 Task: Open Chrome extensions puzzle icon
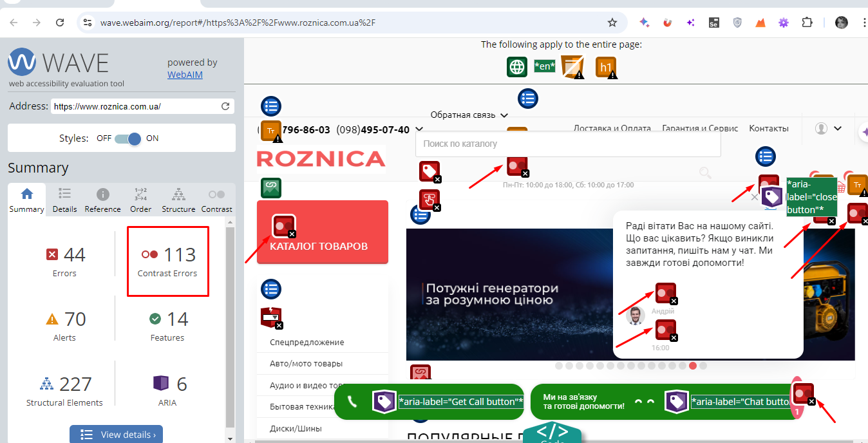[807, 23]
